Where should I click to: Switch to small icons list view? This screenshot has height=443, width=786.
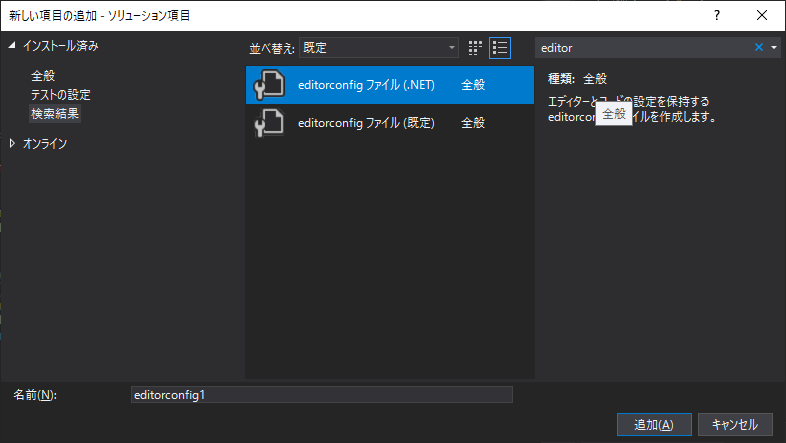[x=500, y=48]
